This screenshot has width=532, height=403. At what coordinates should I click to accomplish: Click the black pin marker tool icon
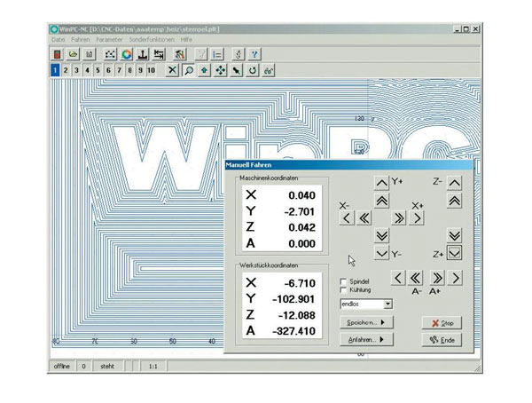pos(236,70)
